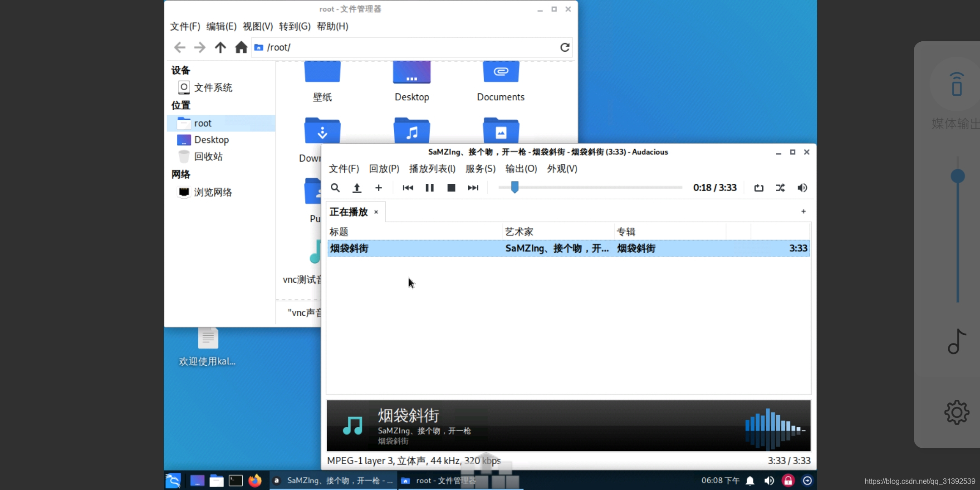
Task: Click the tray volume speaker icon
Action: coord(769,480)
